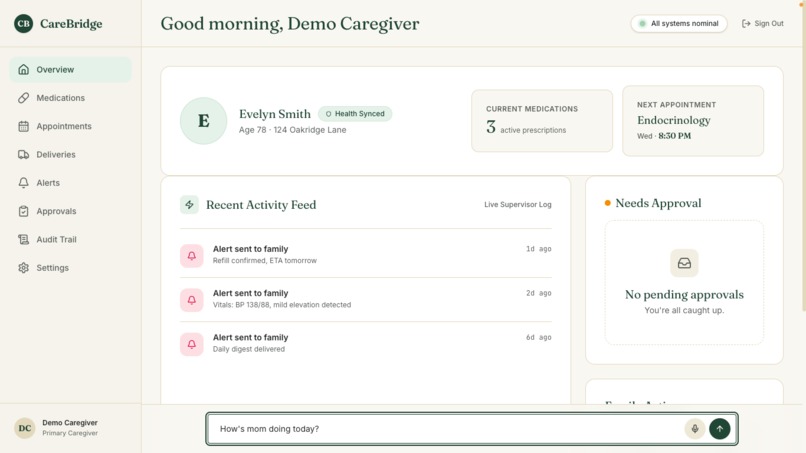Image resolution: width=806 pixels, height=453 pixels.
Task: Click the Settings gear icon
Action: 23,267
